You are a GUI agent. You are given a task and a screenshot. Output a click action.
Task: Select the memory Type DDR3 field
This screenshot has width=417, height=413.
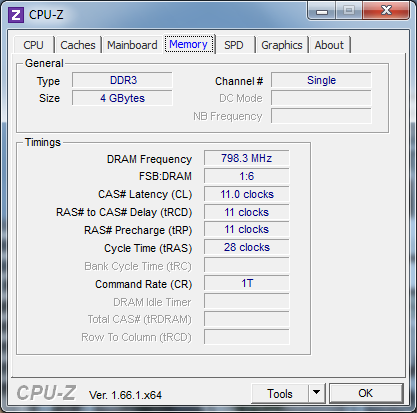[122, 80]
